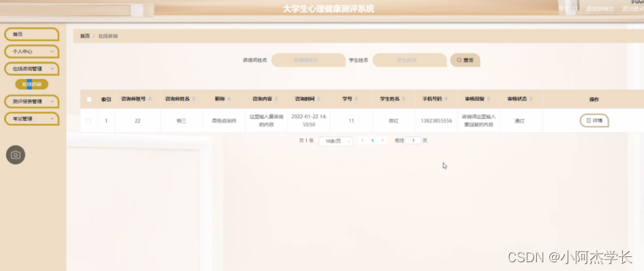Viewport: 644px width, 271px height.
Task: Open the camera screenshot icon
Action: click(x=15, y=155)
